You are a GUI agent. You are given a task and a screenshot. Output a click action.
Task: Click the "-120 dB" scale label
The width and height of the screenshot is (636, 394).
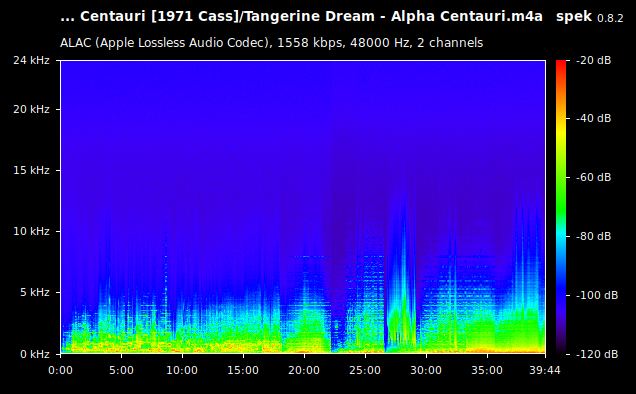(597, 354)
